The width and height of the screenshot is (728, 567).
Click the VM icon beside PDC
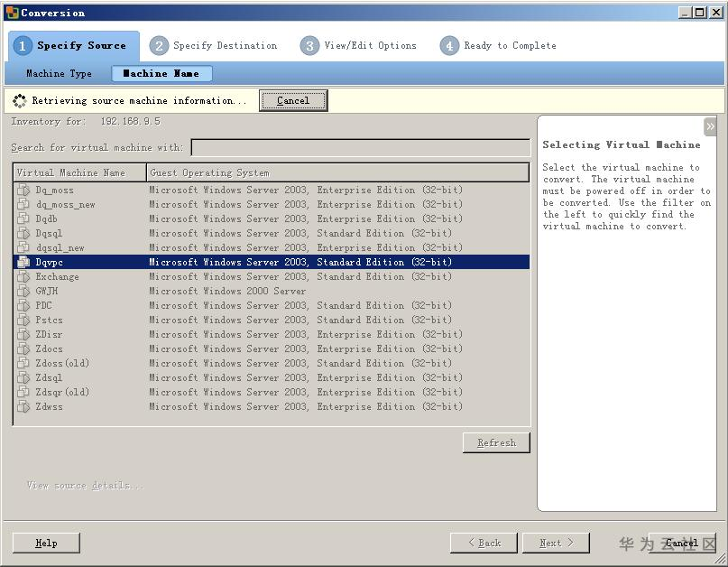pos(23,305)
